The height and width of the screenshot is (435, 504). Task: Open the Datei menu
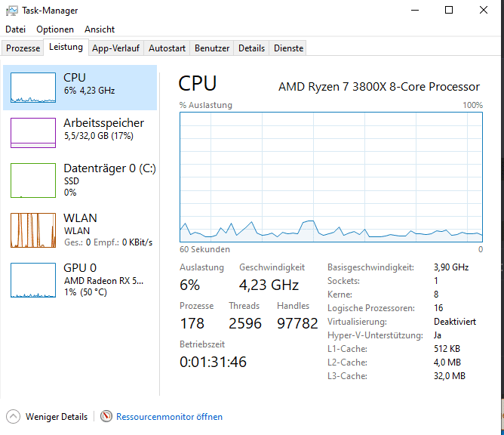pos(16,29)
